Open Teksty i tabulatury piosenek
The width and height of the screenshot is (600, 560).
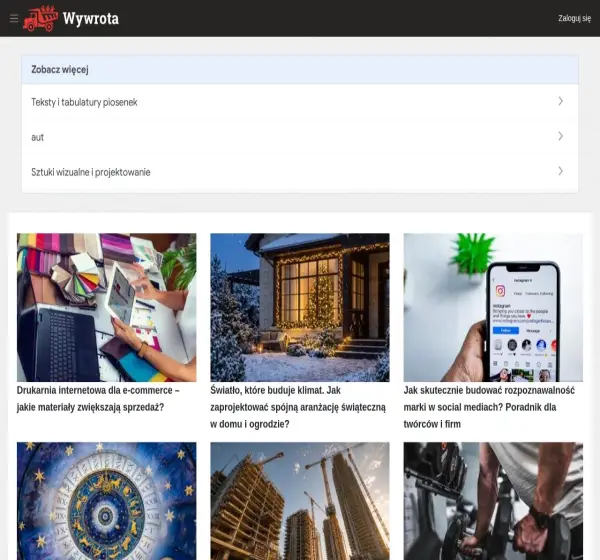(300, 102)
